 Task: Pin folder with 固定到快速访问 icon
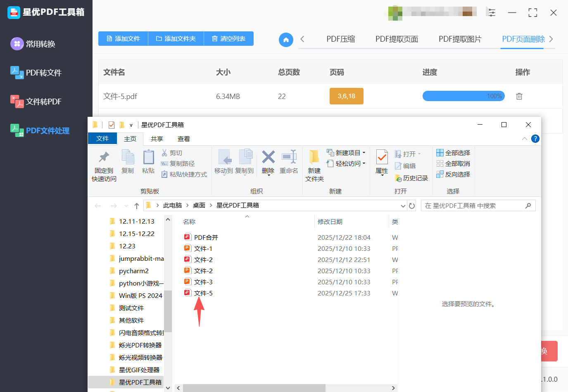[x=104, y=157]
